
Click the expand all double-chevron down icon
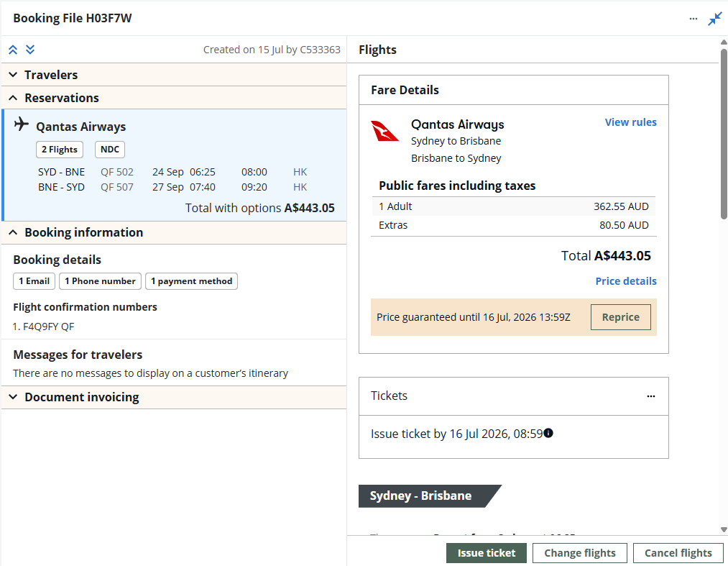coord(30,50)
